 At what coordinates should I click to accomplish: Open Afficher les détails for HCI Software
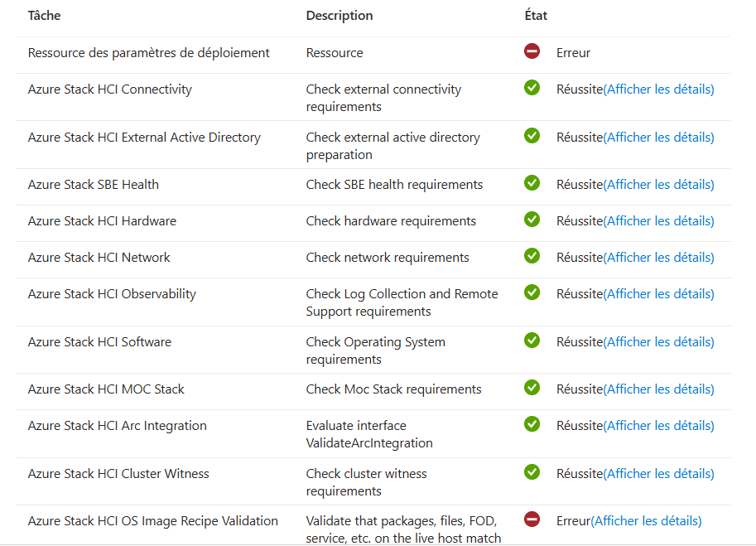(658, 342)
